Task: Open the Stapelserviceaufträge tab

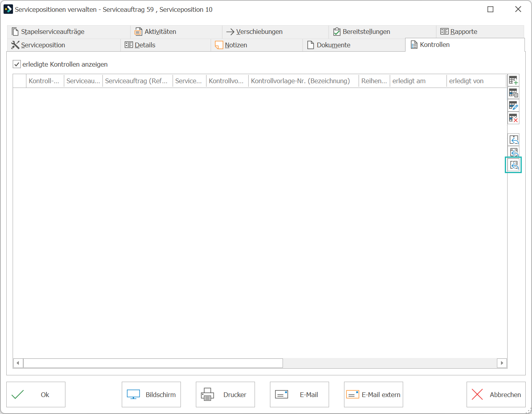Action: pyautogui.click(x=69, y=32)
